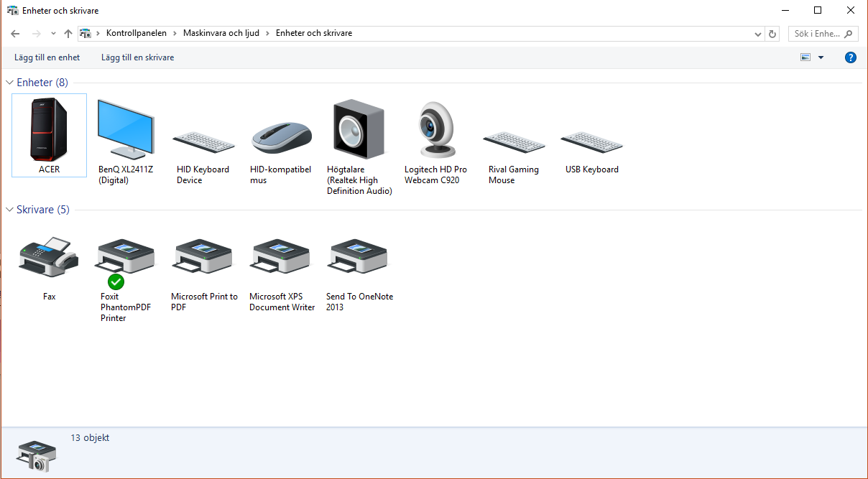This screenshot has height=479, width=868.
Task: Open the recent locations dropdown arrow
Action: click(x=52, y=34)
